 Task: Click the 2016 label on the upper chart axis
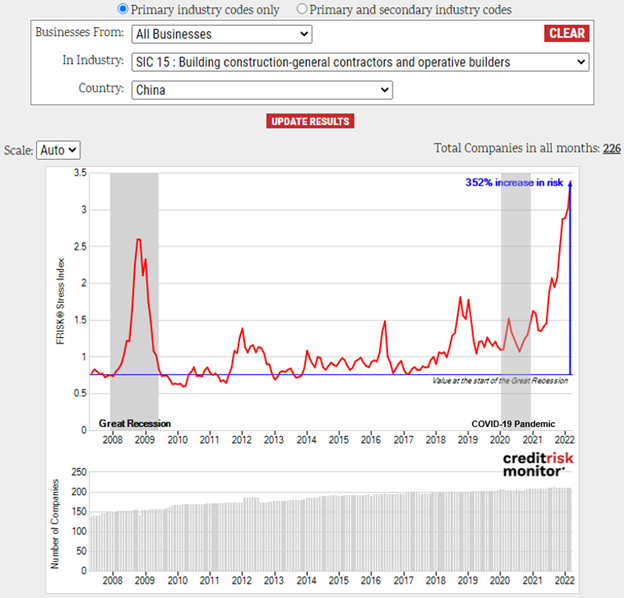(371, 440)
